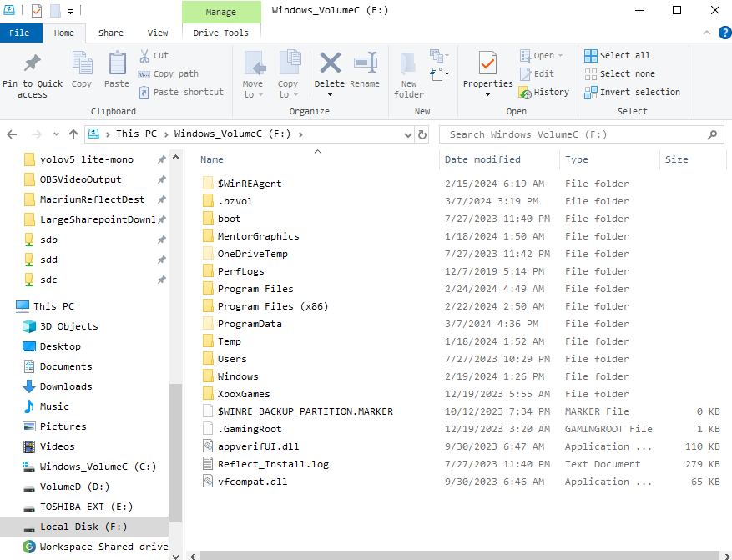Viewport: 732px width, 560px height.
Task: Open Customize Quick Access Toolbar dropdown
Action: tap(70, 11)
